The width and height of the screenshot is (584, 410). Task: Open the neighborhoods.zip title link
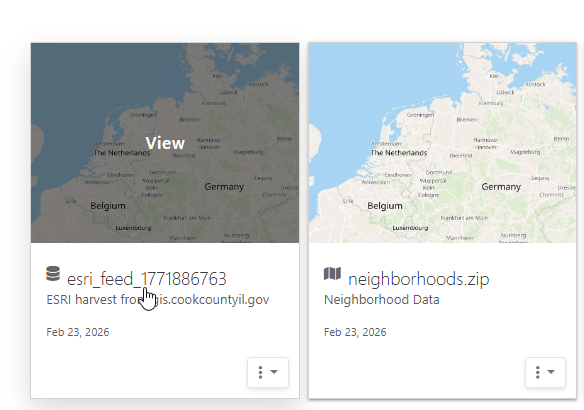(x=419, y=279)
